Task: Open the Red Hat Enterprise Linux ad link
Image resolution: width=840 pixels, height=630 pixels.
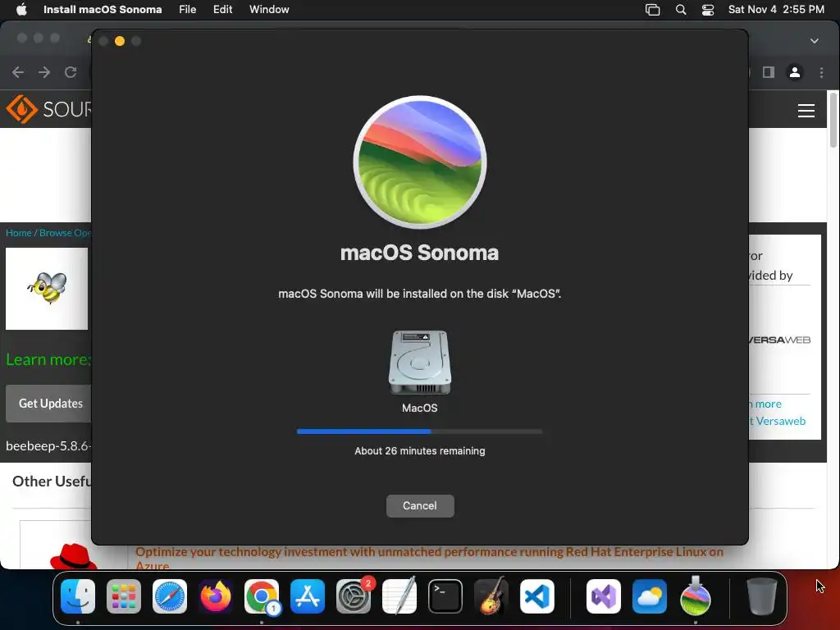Action: tap(429, 557)
